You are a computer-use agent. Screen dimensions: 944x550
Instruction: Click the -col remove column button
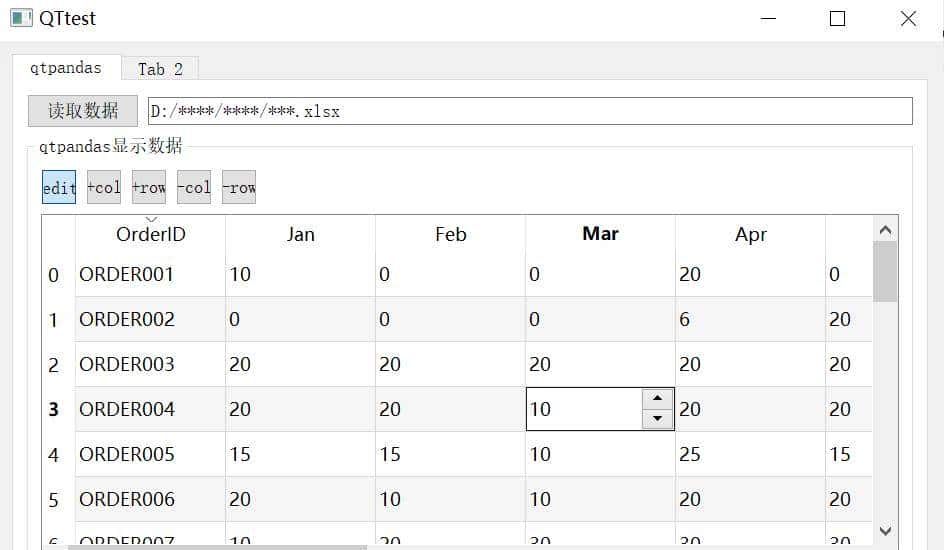pyautogui.click(x=194, y=187)
